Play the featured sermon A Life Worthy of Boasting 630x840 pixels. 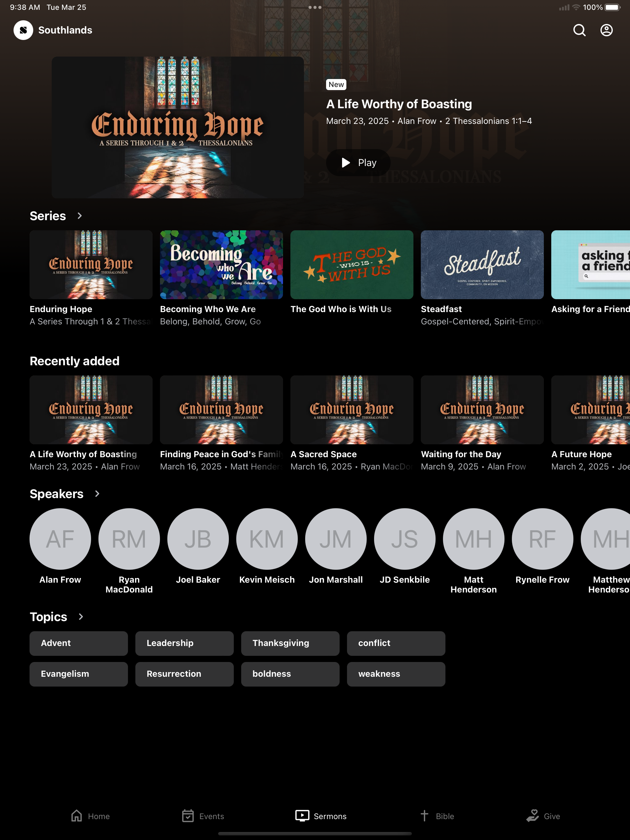click(x=358, y=163)
